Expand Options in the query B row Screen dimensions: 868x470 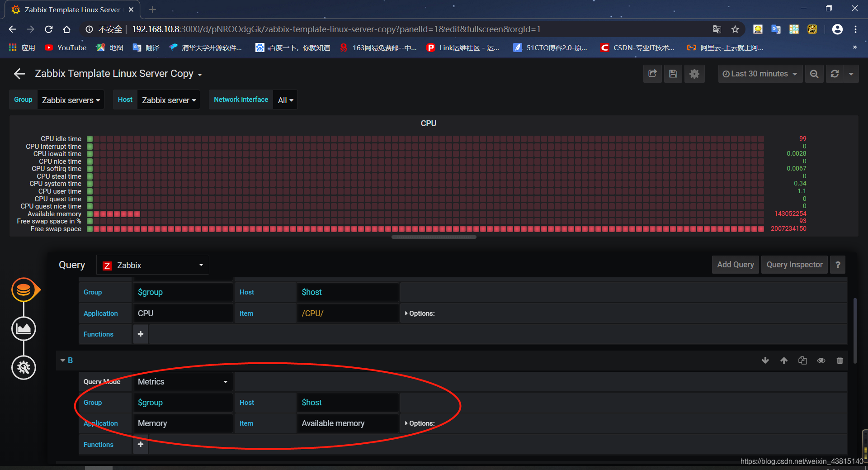click(420, 423)
